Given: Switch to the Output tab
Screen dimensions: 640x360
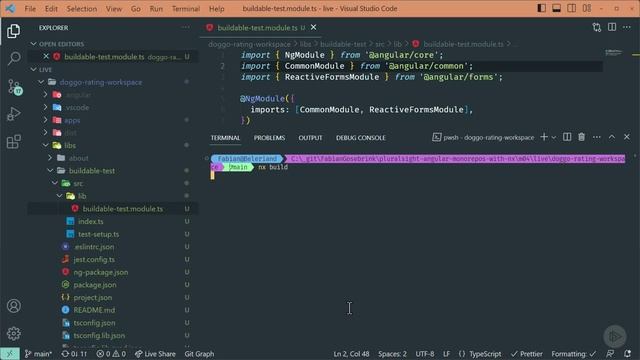Looking at the screenshot, I should click(x=310, y=138).
